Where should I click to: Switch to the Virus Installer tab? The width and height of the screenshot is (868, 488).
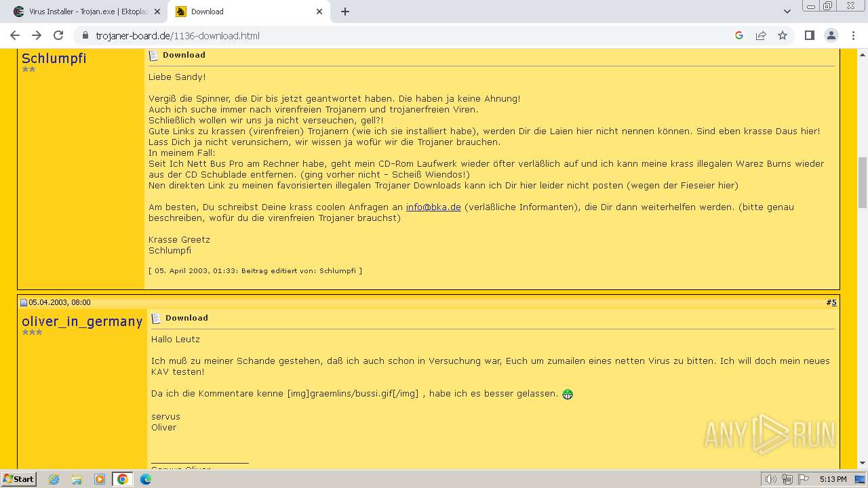tap(88, 12)
